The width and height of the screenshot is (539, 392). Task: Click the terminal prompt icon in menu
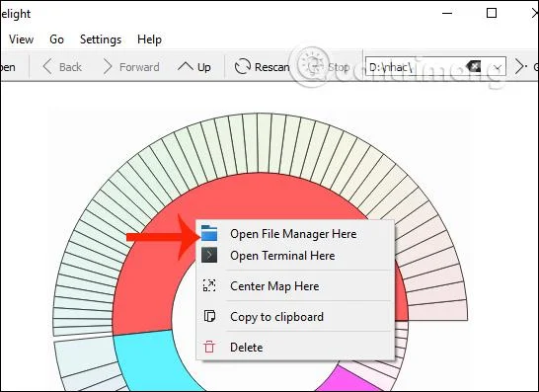pos(209,255)
